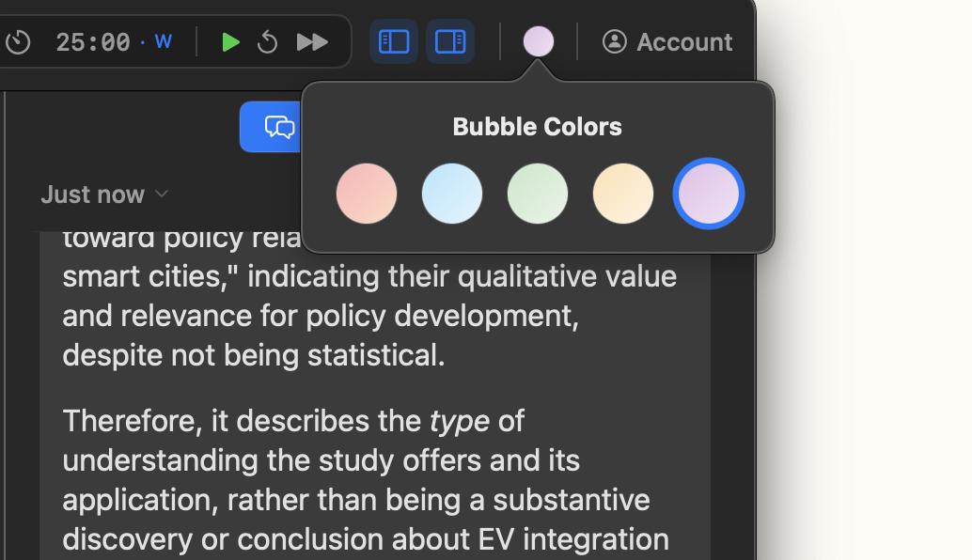Reset the timer using the restart icon
The width and height of the screenshot is (972, 560).
268,41
